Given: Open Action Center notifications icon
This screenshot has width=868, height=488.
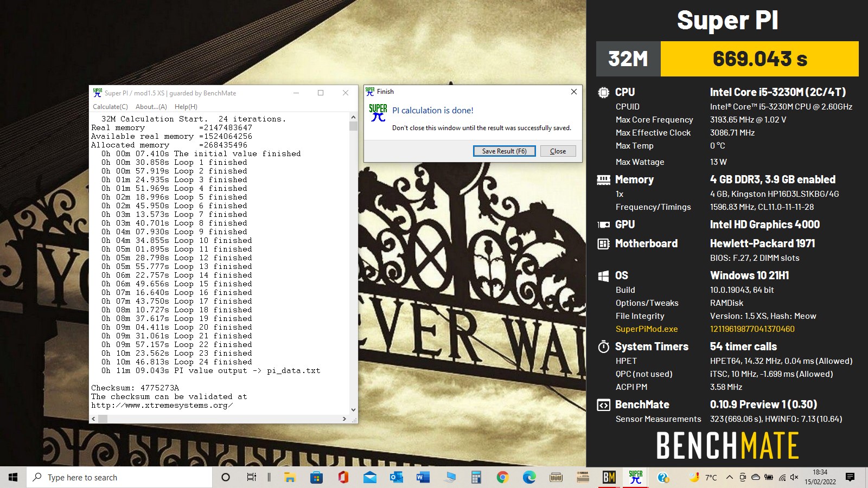Looking at the screenshot, I should click(x=850, y=477).
